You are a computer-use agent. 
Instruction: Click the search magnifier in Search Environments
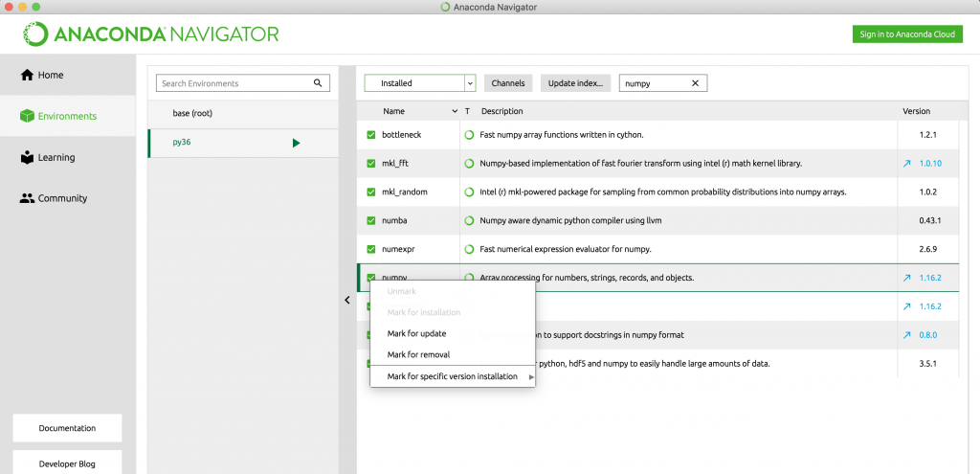coord(318,83)
